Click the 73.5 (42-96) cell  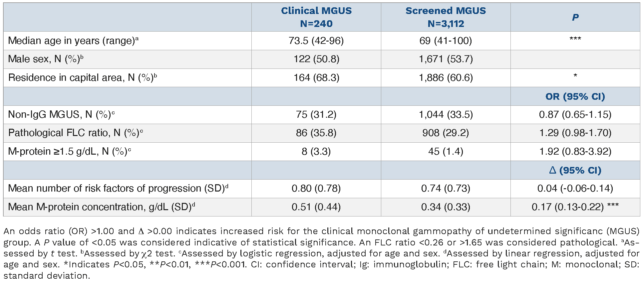pos(316,41)
